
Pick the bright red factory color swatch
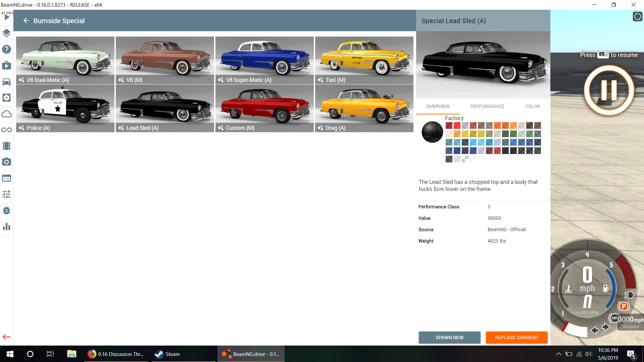(x=457, y=125)
